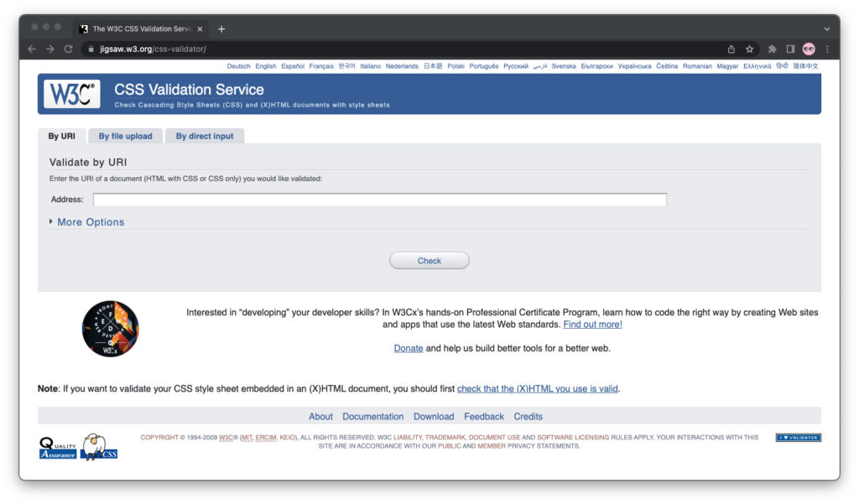Image resolution: width=859 pixels, height=504 pixels.
Task: Click the W3C link in copyright notice
Action: (226, 438)
